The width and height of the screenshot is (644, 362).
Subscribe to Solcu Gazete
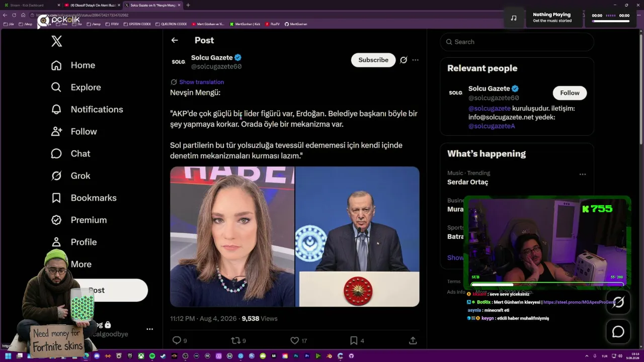(x=373, y=60)
